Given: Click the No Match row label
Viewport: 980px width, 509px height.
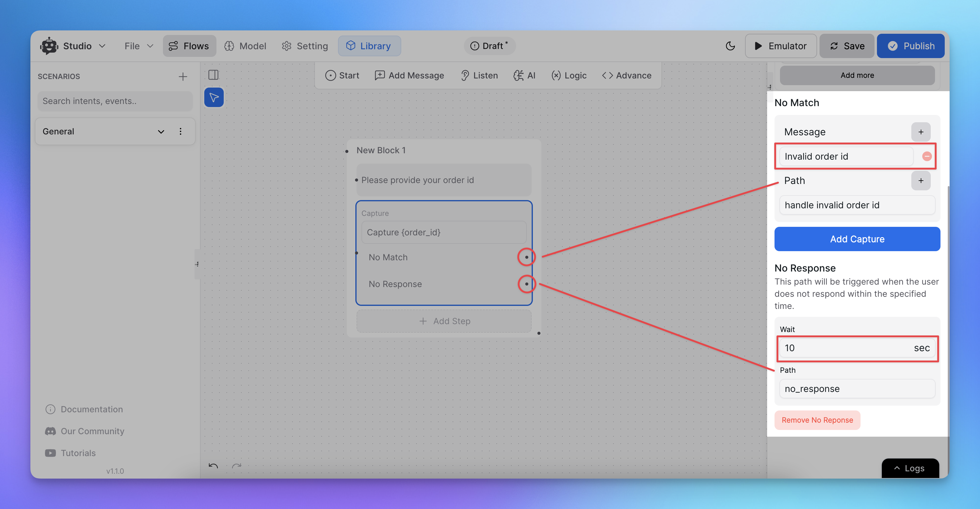Looking at the screenshot, I should (388, 258).
